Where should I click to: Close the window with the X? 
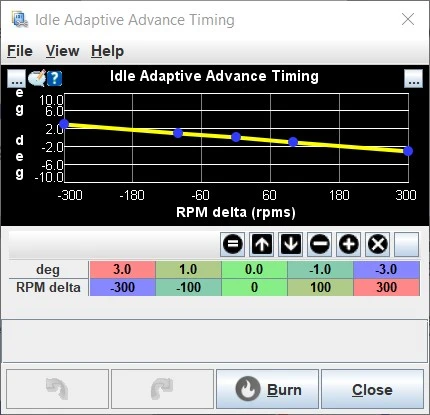[408, 19]
